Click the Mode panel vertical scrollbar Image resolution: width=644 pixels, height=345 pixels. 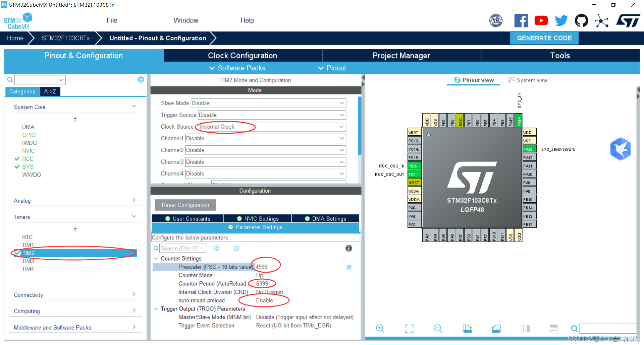coord(360,126)
